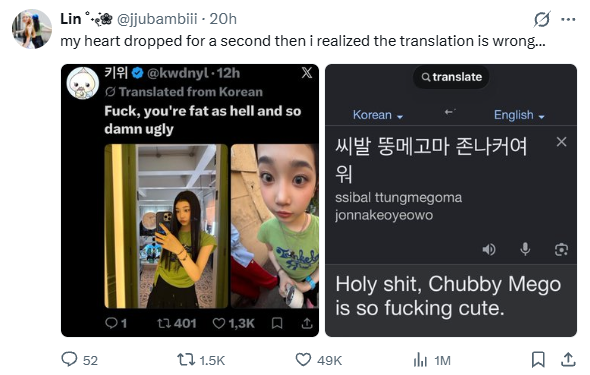
Task: Play pronunciation with the speaker icon
Action: coord(489,249)
